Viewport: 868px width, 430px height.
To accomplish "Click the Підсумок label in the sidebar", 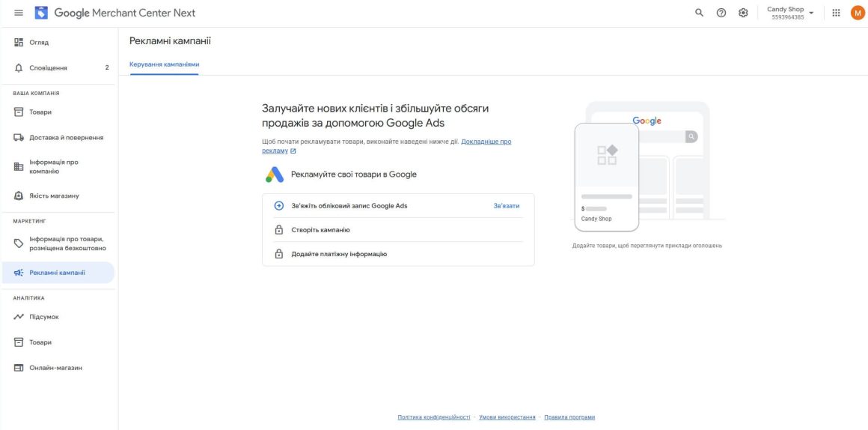I will (x=43, y=317).
